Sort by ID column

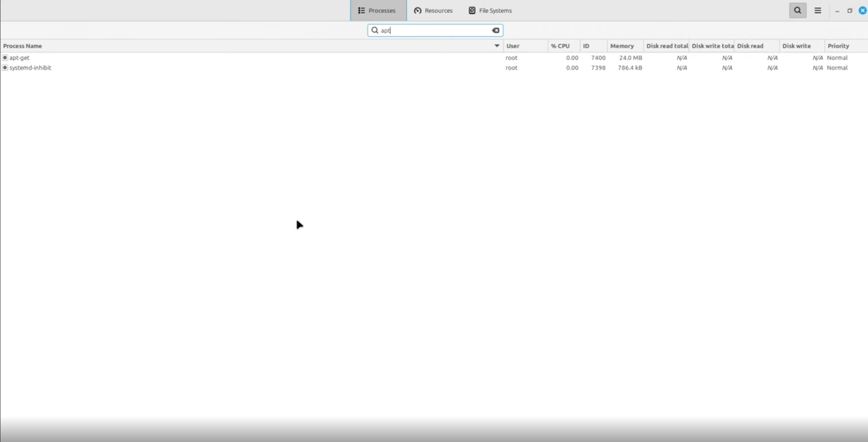tap(593, 46)
